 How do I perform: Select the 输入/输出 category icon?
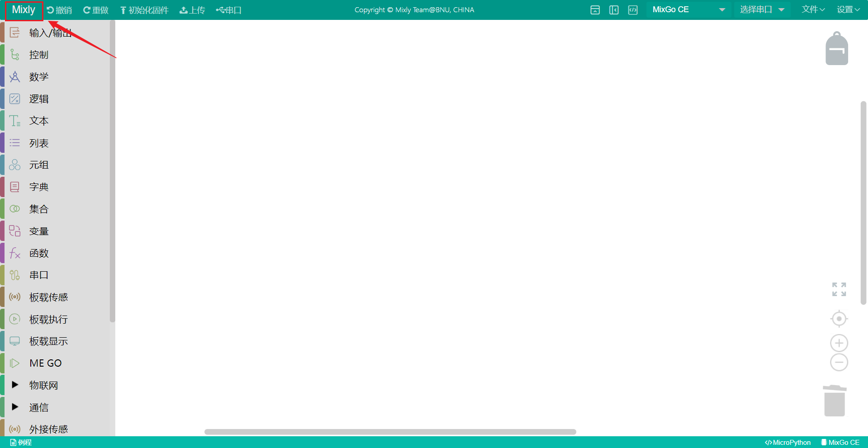pos(15,33)
